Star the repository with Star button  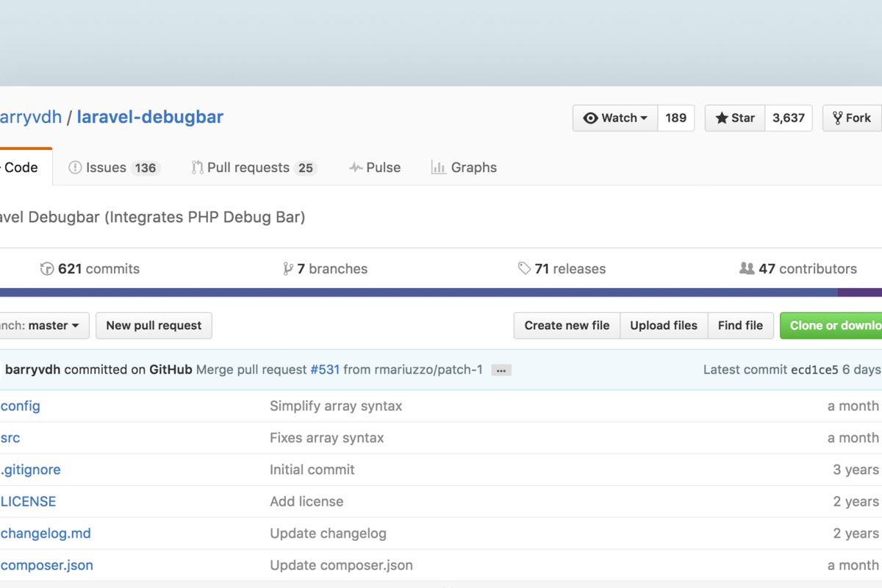pos(735,118)
